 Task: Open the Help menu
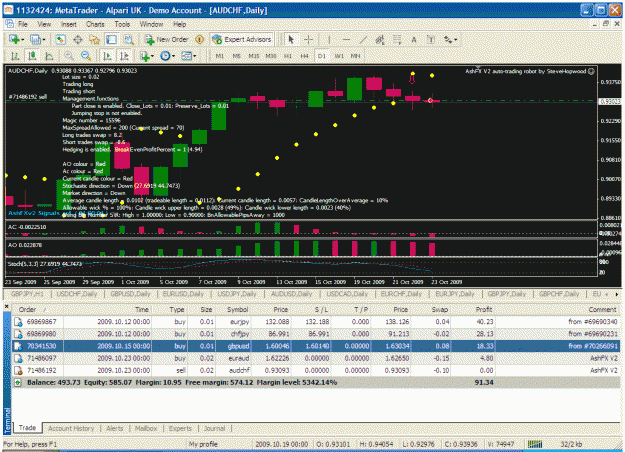pyautogui.click(x=179, y=24)
